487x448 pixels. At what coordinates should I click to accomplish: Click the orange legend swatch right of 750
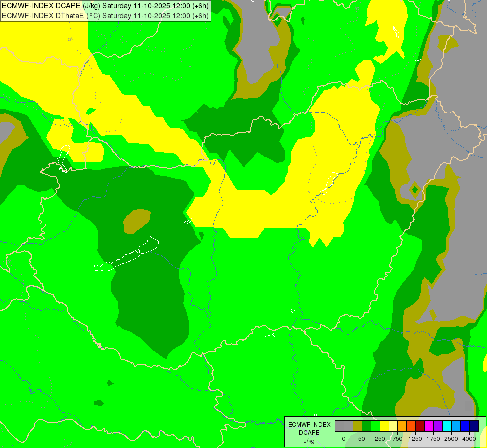tap(402, 426)
